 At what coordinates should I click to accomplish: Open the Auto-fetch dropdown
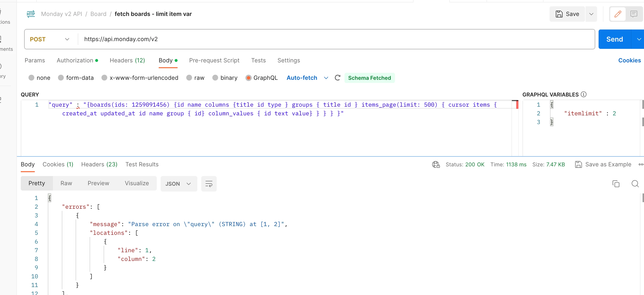[307, 78]
